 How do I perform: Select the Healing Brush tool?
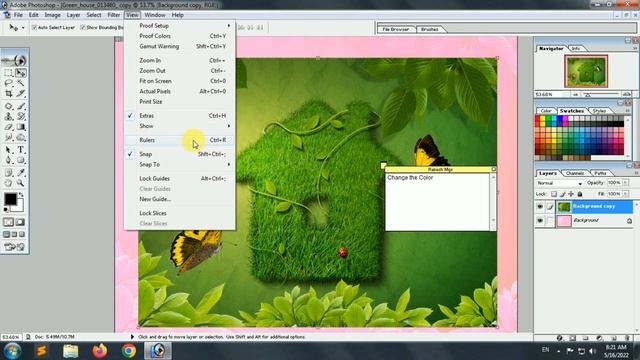click(8, 106)
